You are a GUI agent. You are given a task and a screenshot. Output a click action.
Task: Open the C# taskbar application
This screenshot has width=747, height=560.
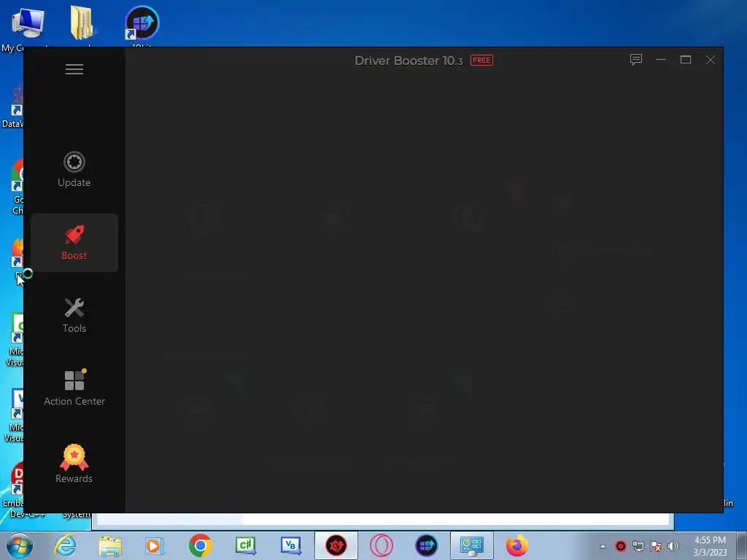pyautogui.click(x=245, y=545)
